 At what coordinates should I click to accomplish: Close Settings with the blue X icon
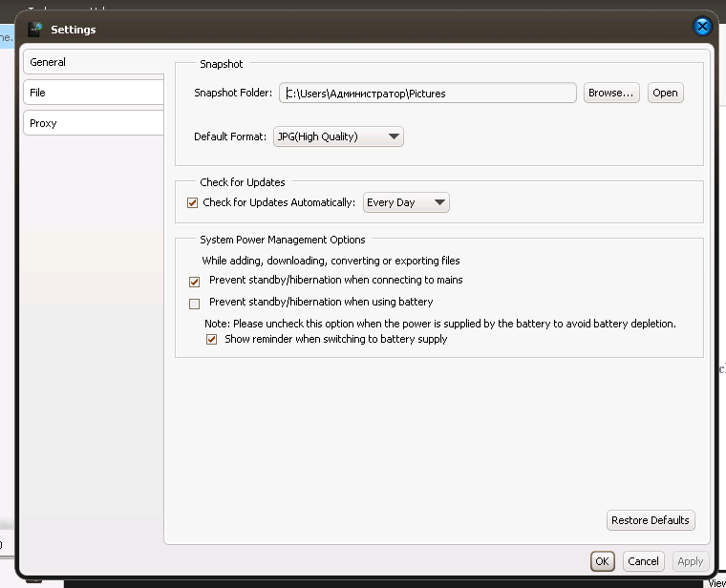tap(702, 27)
